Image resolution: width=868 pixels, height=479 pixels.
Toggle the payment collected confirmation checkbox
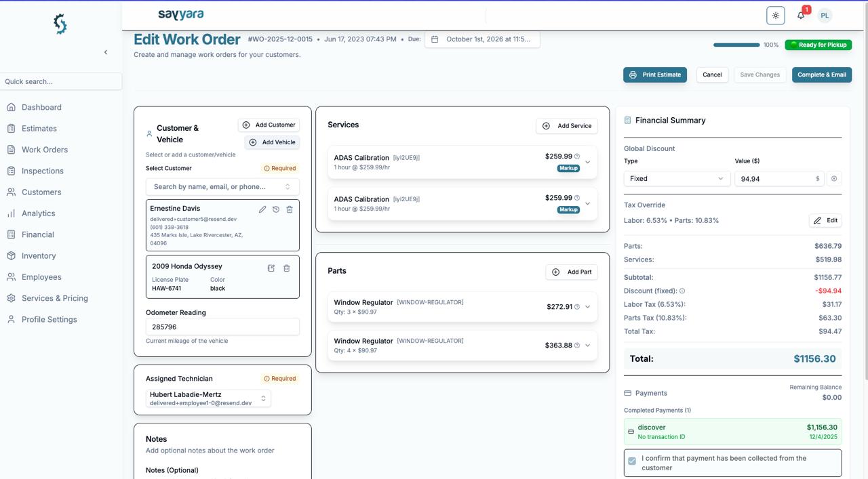tap(632, 461)
